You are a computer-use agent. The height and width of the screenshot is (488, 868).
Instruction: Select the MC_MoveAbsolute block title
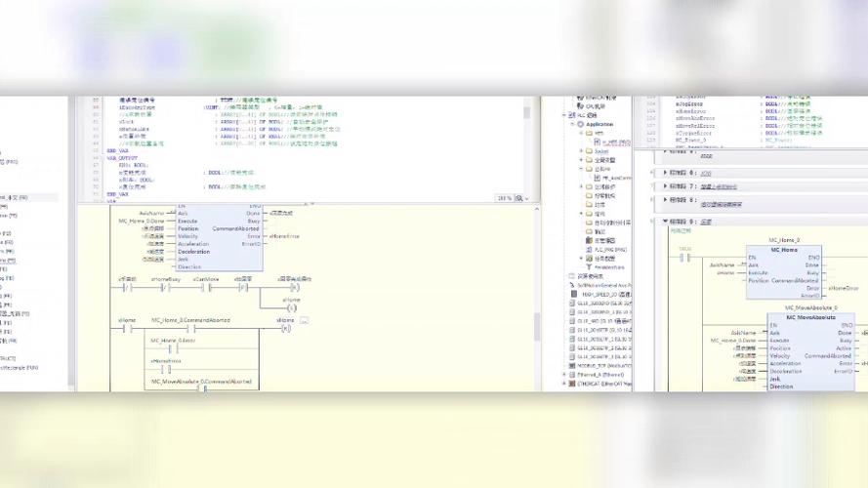click(811, 317)
